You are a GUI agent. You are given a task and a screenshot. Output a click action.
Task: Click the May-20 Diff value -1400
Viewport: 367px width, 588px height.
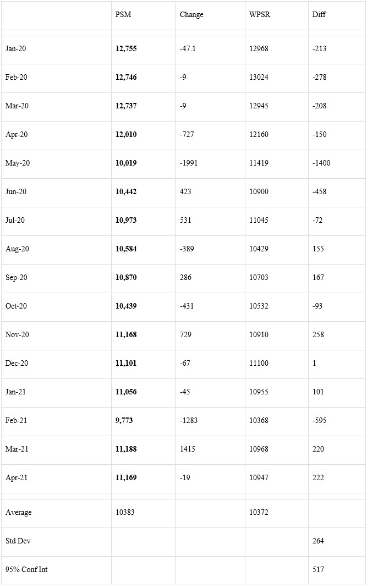click(x=321, y=163)
